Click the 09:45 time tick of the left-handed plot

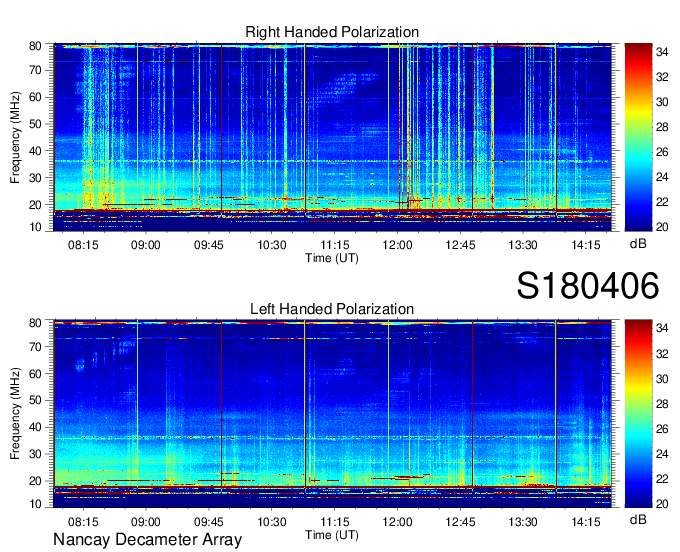point(209,522)
